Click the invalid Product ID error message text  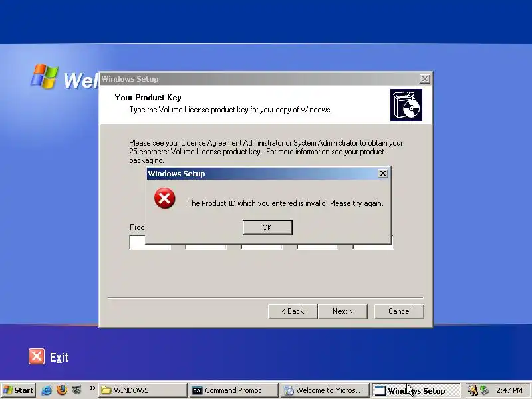click(x=286, y=203)
